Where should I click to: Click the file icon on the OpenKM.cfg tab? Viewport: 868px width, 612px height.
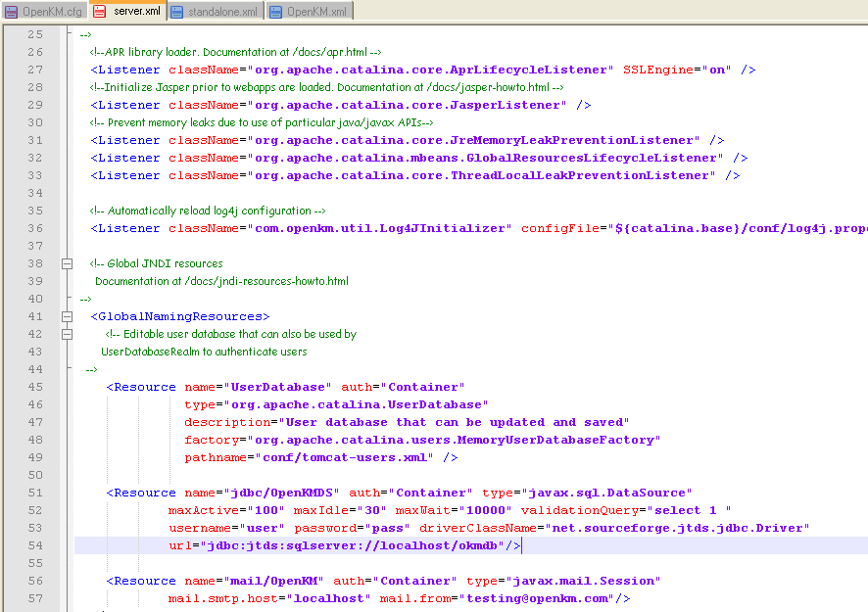pyautogui.click(x=10, y=12)
